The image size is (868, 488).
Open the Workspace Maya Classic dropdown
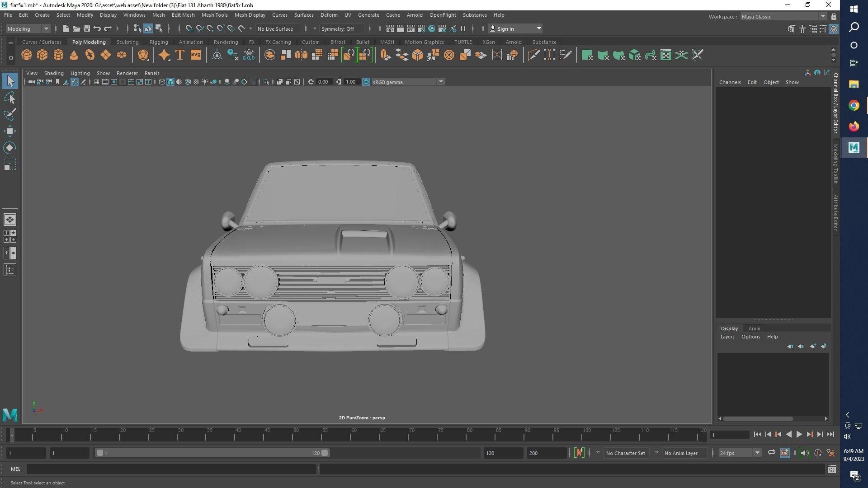(x=783, y=17)
